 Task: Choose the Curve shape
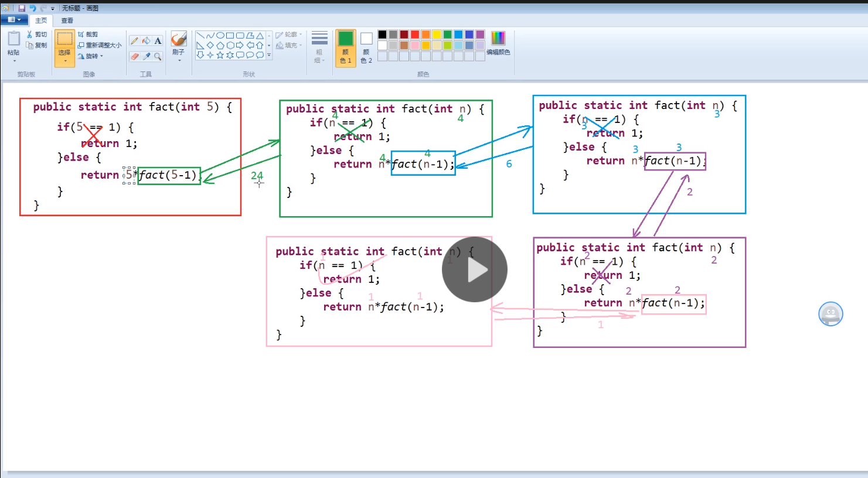210,35
